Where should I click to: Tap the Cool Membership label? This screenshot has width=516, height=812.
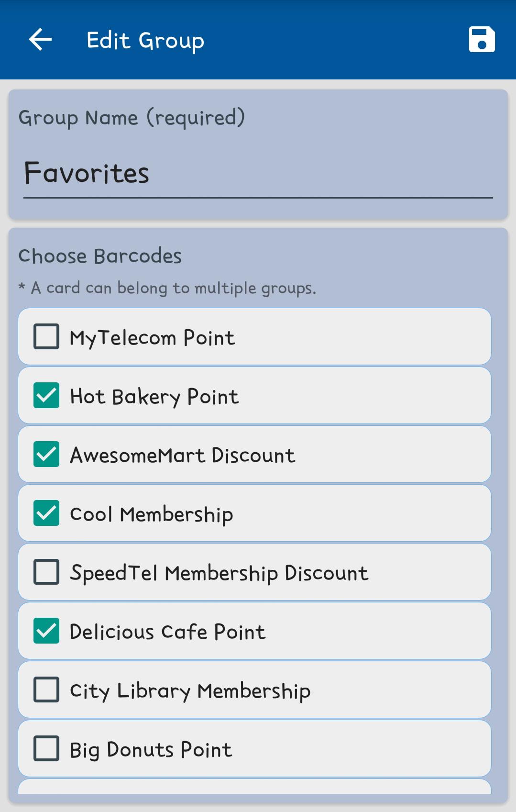pos(151,514)
